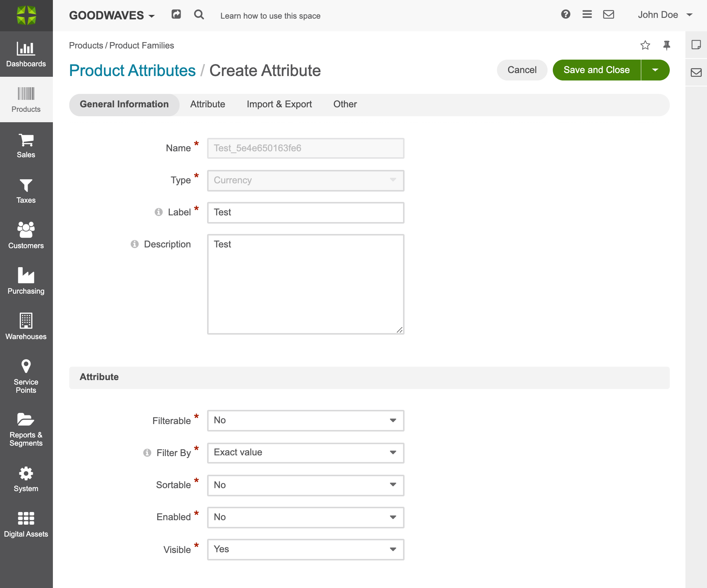The height and width of the screenshot is (588, 707).
Task: Open the Taxes sidebar section
Action: point(26,190)
